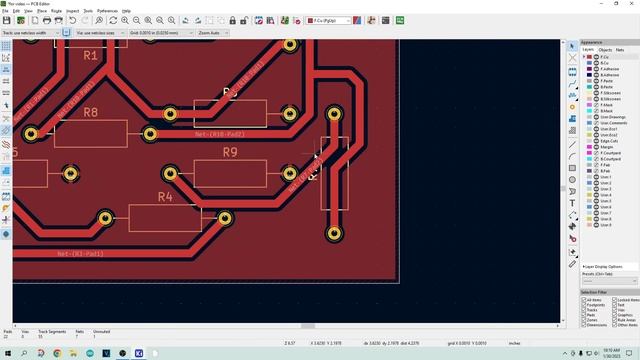
Task: Select the Add Text tool
Action: 572,203
